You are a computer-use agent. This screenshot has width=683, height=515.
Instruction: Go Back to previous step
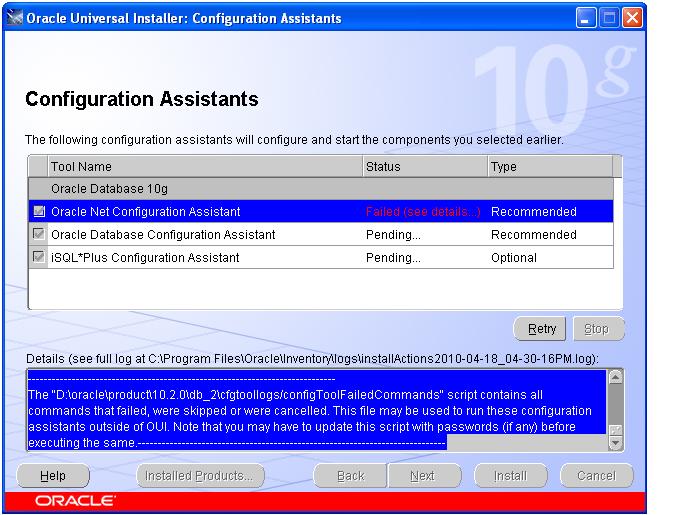coord(350,475)
